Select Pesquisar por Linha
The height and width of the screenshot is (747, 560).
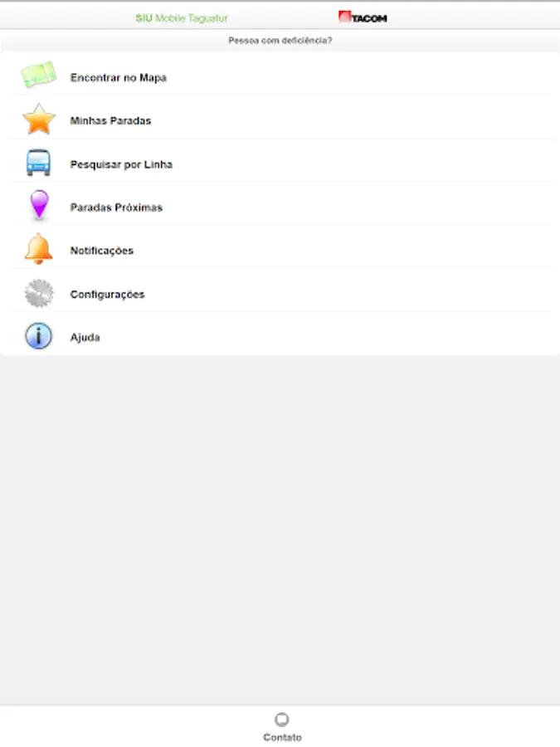pos(280,164)
